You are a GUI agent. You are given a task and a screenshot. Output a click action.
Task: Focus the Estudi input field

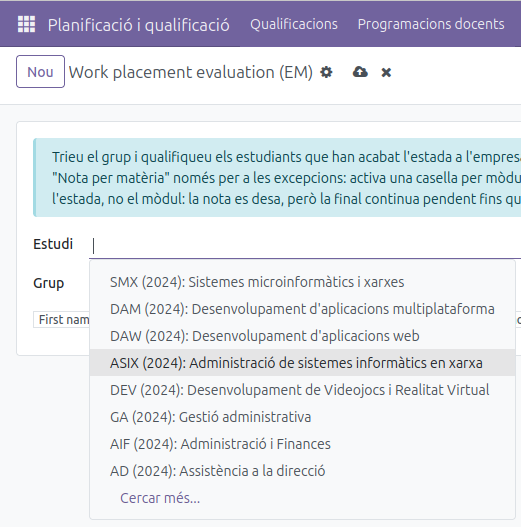(305, 245)
